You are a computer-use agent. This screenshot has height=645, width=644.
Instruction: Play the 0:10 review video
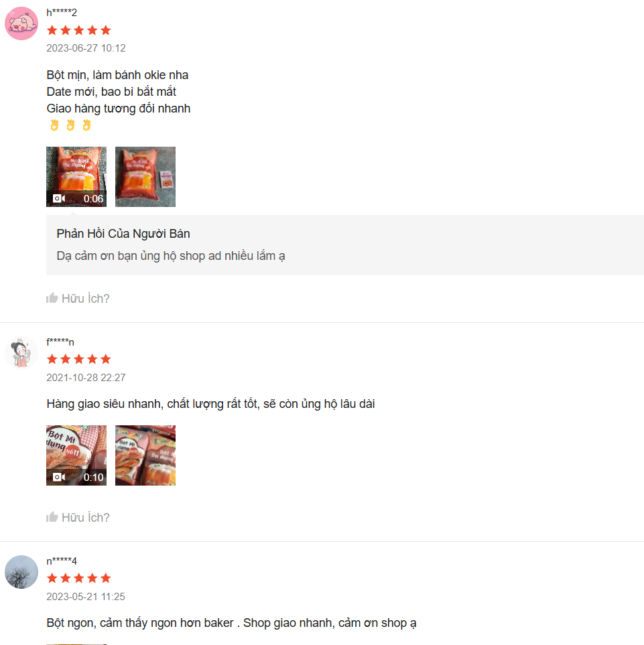pyautogui.click(x=76, y=455)
